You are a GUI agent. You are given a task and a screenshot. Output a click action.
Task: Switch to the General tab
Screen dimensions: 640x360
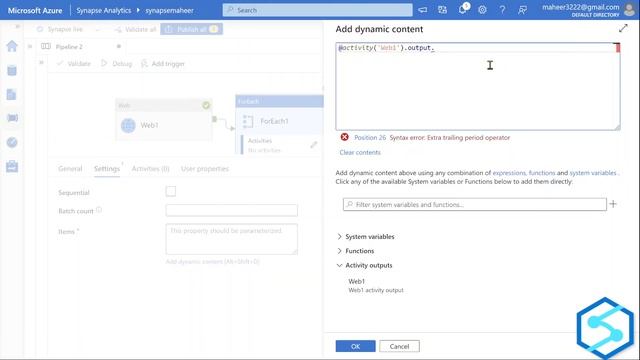pyautogui.click(x=70, y=169)
